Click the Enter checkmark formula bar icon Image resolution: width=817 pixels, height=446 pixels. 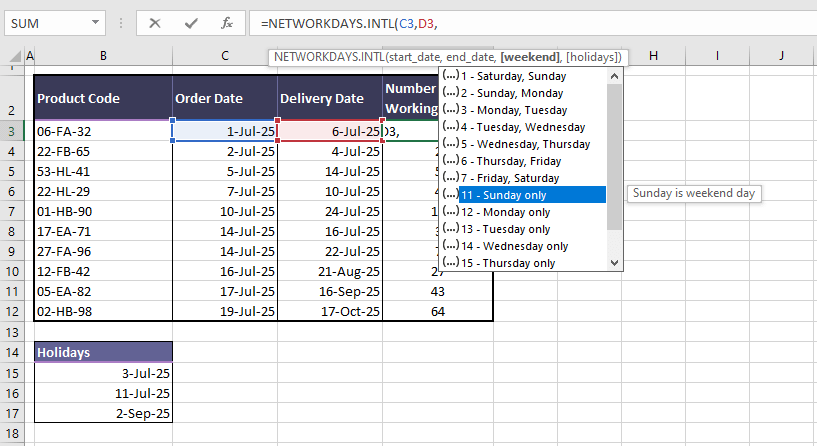click(x=190, y=22)
